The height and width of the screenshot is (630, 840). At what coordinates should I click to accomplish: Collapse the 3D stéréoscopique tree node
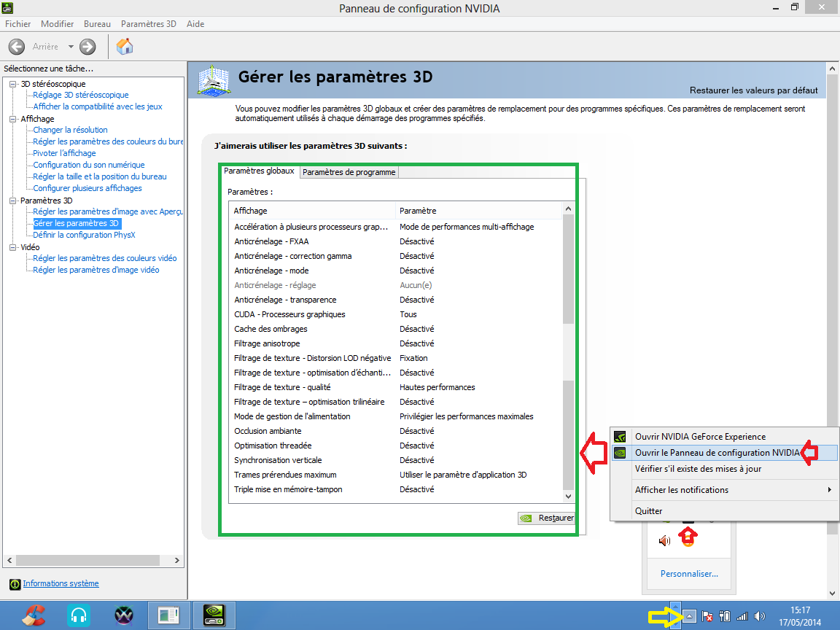[13, 84]
